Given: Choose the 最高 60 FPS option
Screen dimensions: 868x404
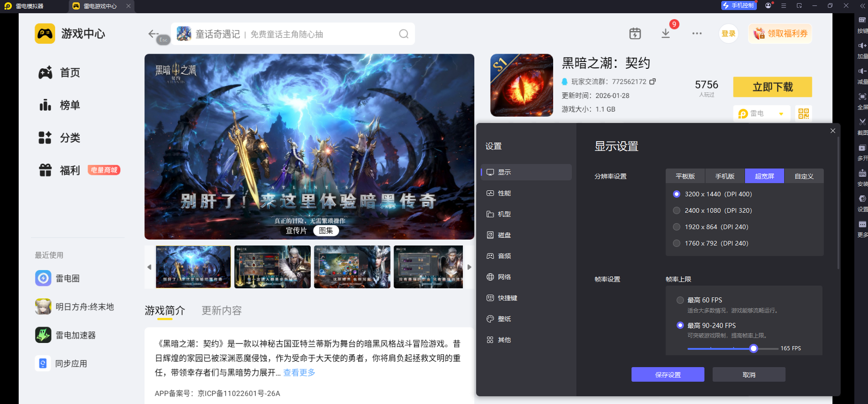Looking at the screenshot, I should coord(680,300).
